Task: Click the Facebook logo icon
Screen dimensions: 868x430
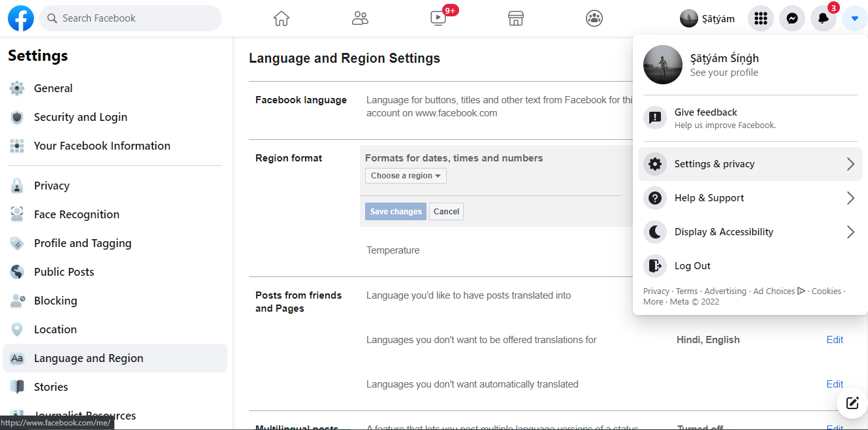Action: point(21,18)
